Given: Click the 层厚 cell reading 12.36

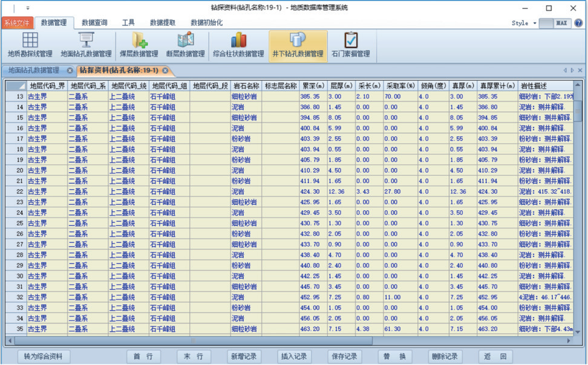Looking at the screenshot, I should click(x=342, y=192).
